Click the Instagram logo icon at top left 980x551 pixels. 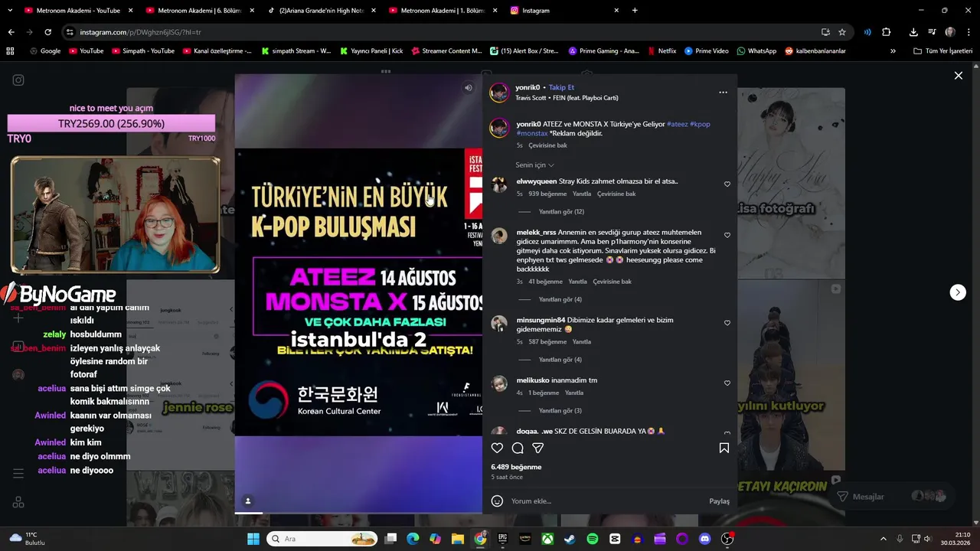coord(18,80)
